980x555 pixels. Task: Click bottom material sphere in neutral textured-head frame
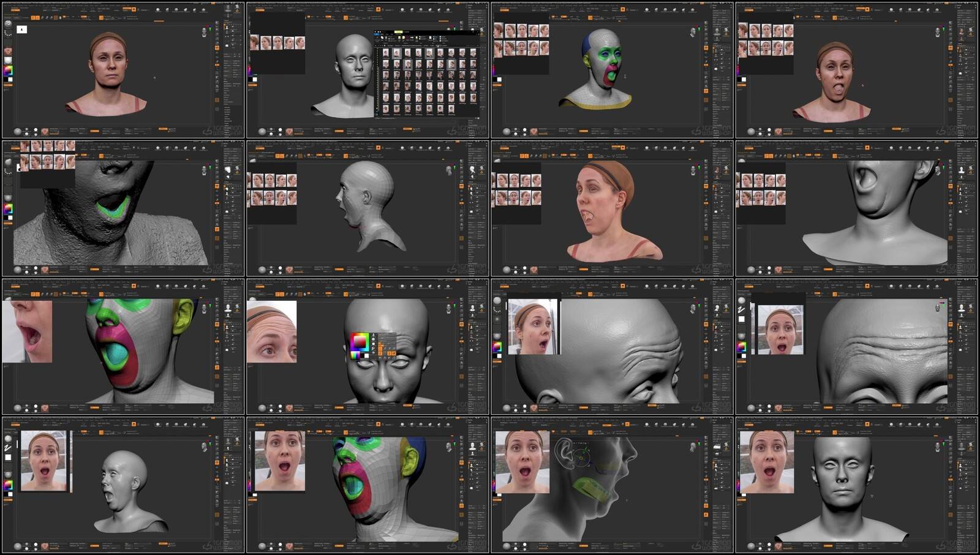click(18, 132)
